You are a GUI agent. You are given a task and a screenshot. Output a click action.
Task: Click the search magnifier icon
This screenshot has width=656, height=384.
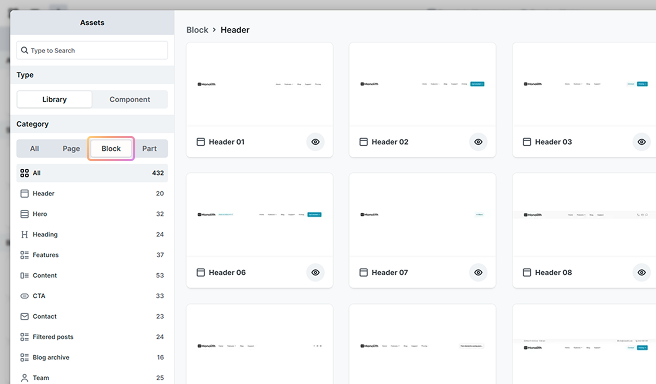click(25, 50)
